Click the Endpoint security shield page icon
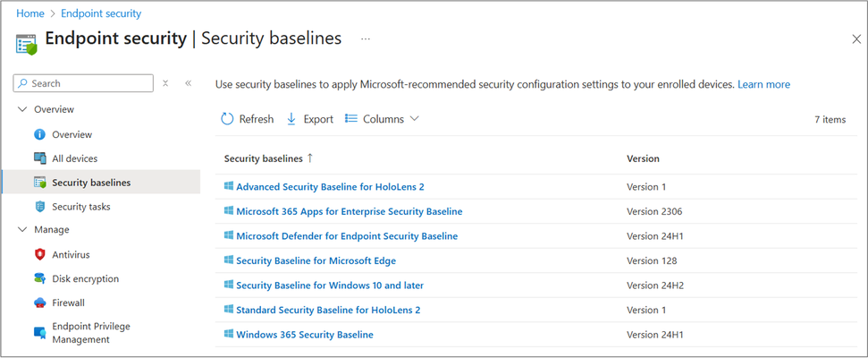868x358 pixels. coord(26,45)
